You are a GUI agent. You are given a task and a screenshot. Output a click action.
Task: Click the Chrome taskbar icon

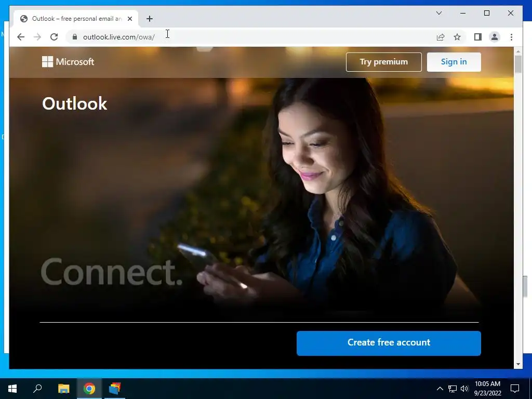click(x=89, y=389)
